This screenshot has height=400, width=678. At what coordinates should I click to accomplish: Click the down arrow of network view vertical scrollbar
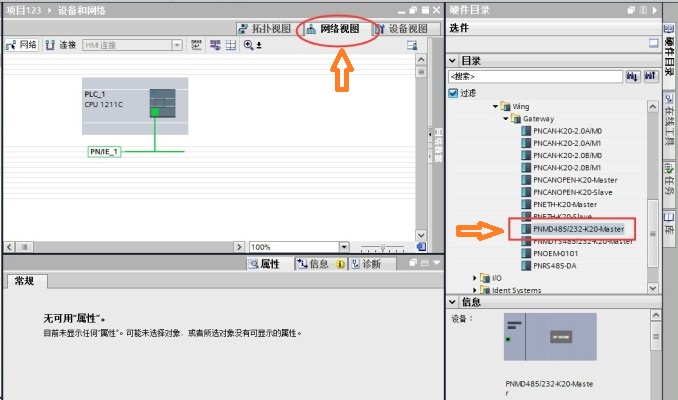click(421, 235)
